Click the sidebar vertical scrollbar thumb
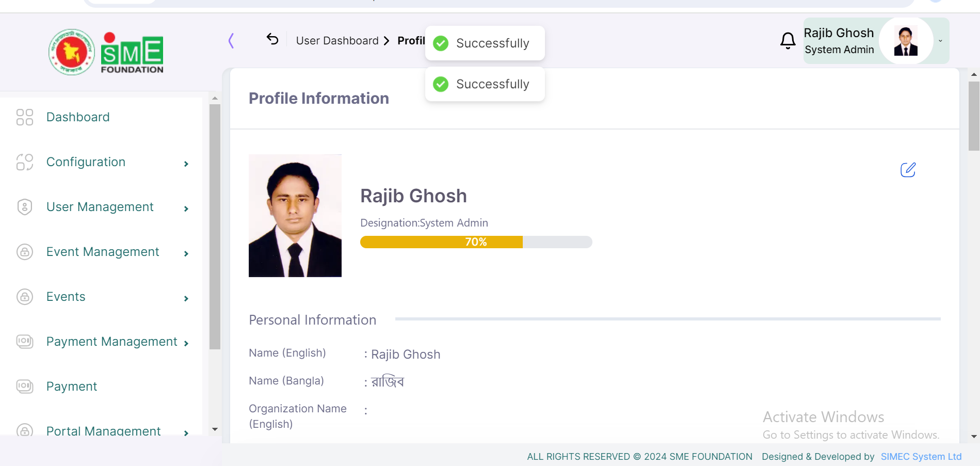Image resolution: width=980 pixels, height=466 pixels. coord(215,227)
